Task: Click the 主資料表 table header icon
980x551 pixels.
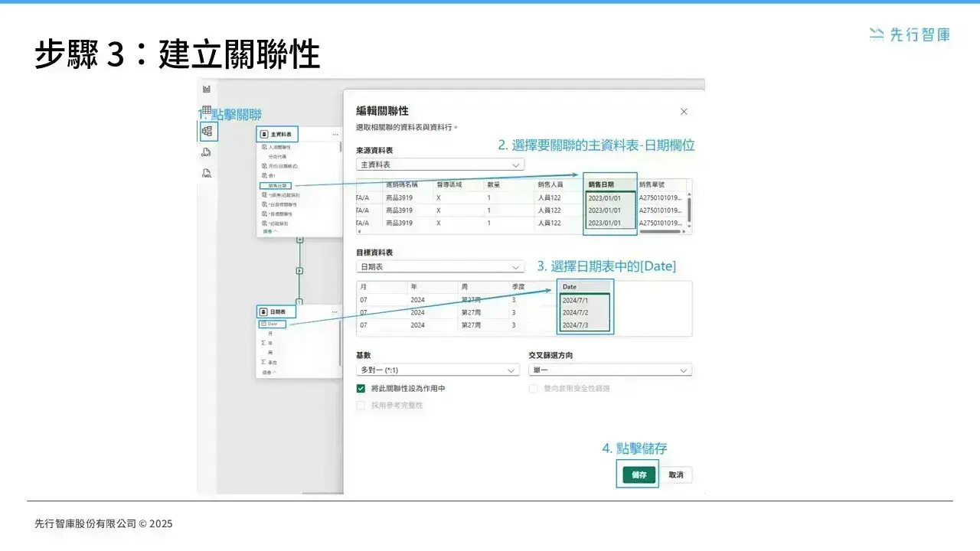Action: point(264,135)
